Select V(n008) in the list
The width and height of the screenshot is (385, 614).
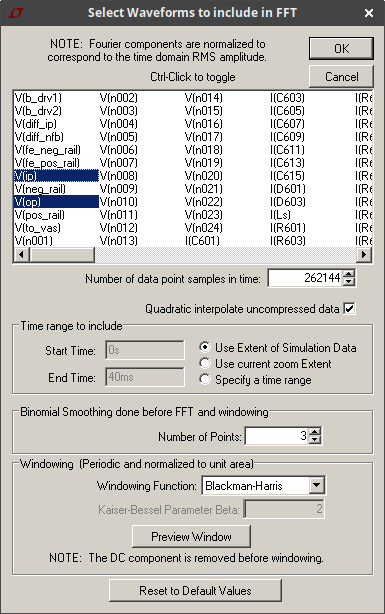tap(119, 176)
